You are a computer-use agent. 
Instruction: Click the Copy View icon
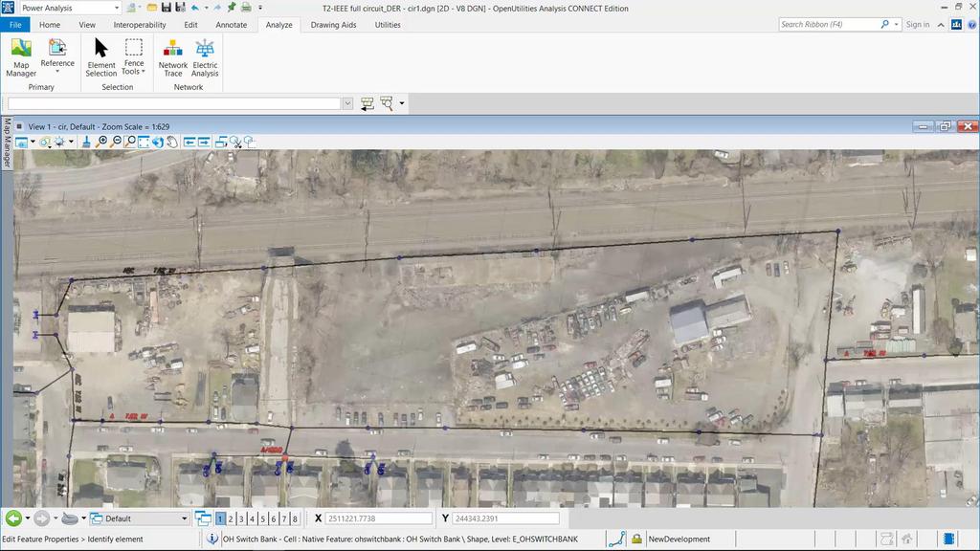221,143
